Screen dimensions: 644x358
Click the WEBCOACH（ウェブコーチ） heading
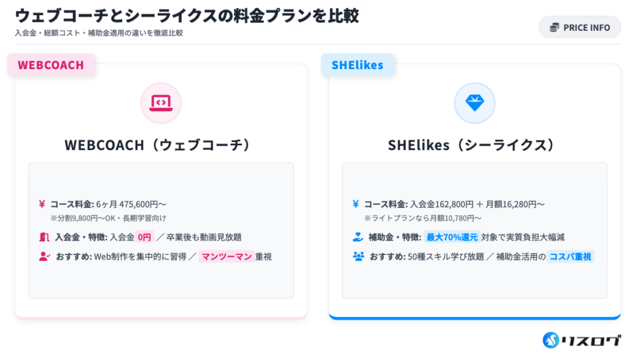[x=160, y=144]
